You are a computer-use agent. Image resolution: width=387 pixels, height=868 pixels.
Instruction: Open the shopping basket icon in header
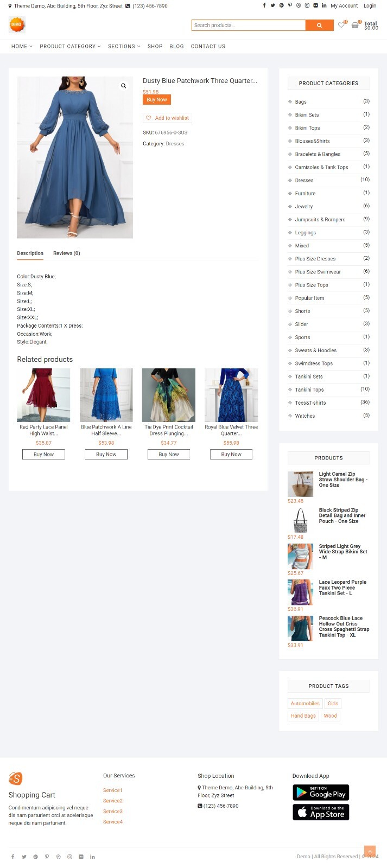click(355, 25)
